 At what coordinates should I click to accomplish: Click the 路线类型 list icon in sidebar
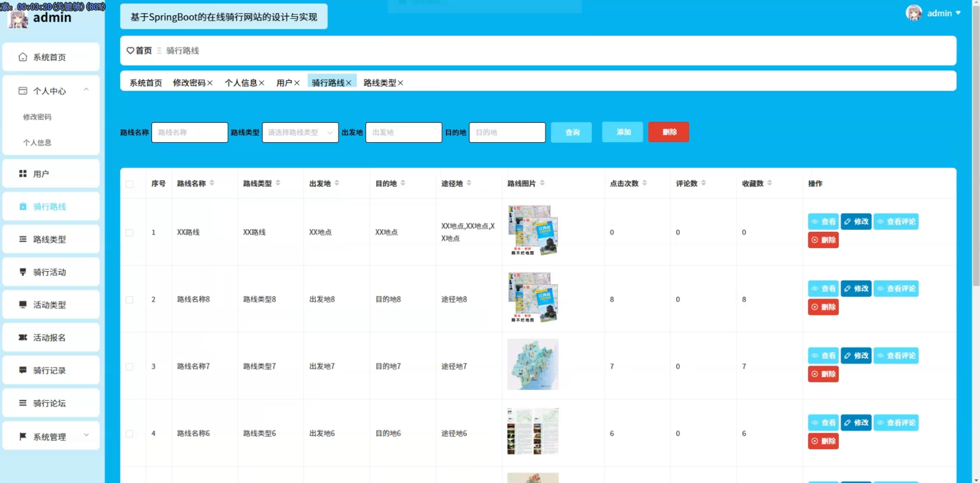[23, 239]
